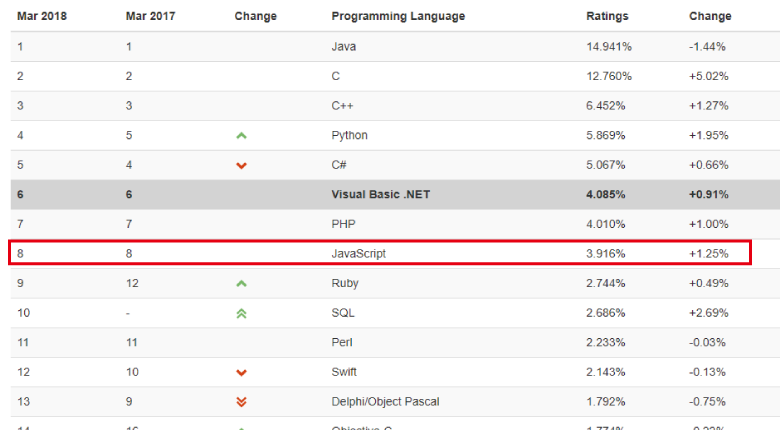The width and height of the screenshot is (780, 430).
Task: Click the 1.792% rating for Delphi
Action: click(x=605, y=402)
